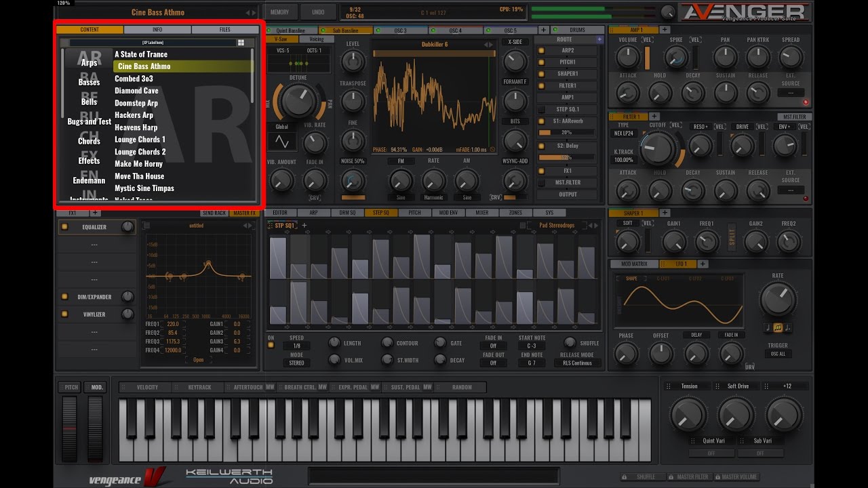
Task: Open the step sequencer SPEED dropdown 1/8
Action: coord(296,346)
